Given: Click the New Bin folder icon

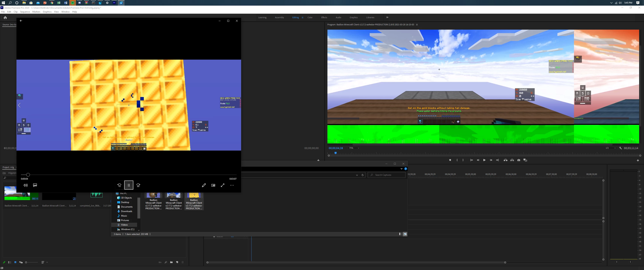Looking at the screenshot, I should pyautogui.click(x=171, y=262).
